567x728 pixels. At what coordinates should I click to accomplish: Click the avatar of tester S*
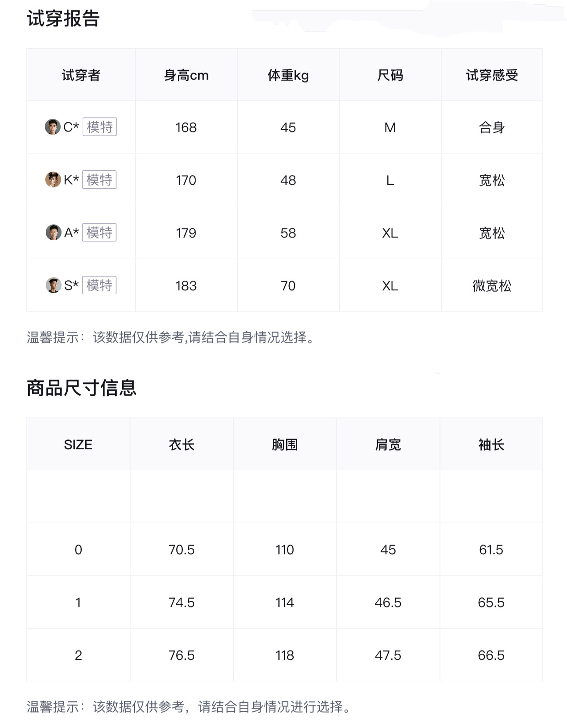click(x=53, y=285)
